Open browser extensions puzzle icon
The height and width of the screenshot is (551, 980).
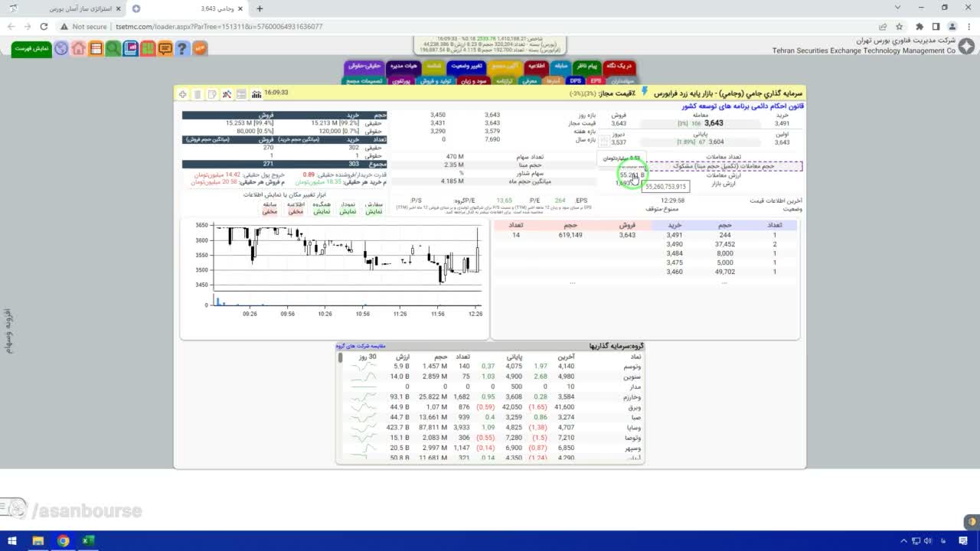920,26
